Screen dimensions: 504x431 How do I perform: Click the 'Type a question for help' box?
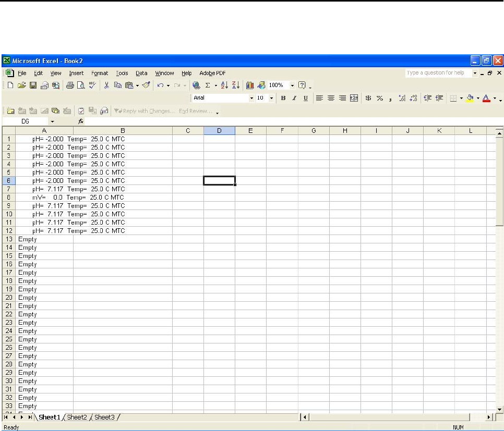[x=437, y=73]
